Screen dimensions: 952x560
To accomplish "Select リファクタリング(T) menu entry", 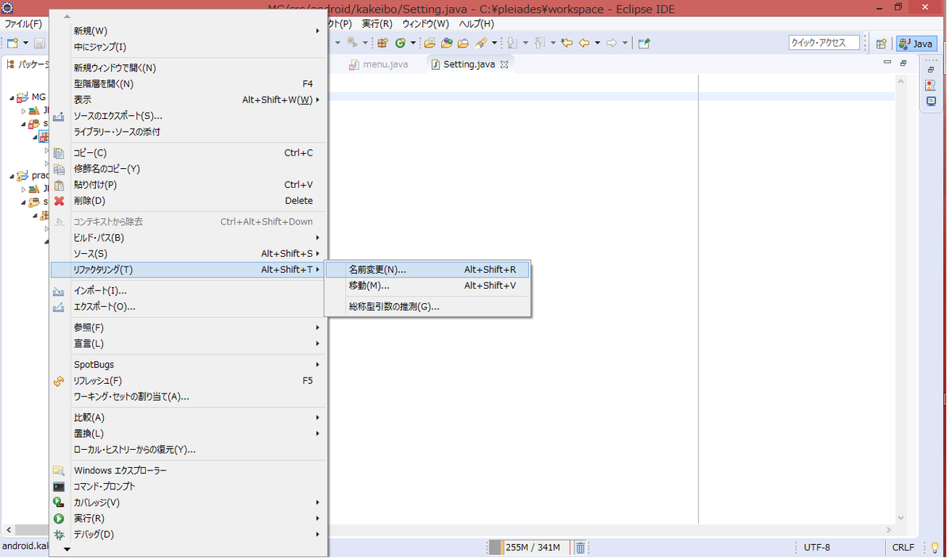I will [x=187, y=270].
